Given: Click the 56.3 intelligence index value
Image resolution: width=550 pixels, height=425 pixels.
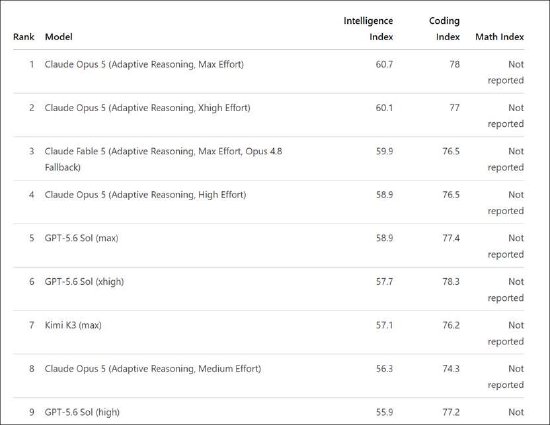Looking at the screenshot, I should click(384, 369).
